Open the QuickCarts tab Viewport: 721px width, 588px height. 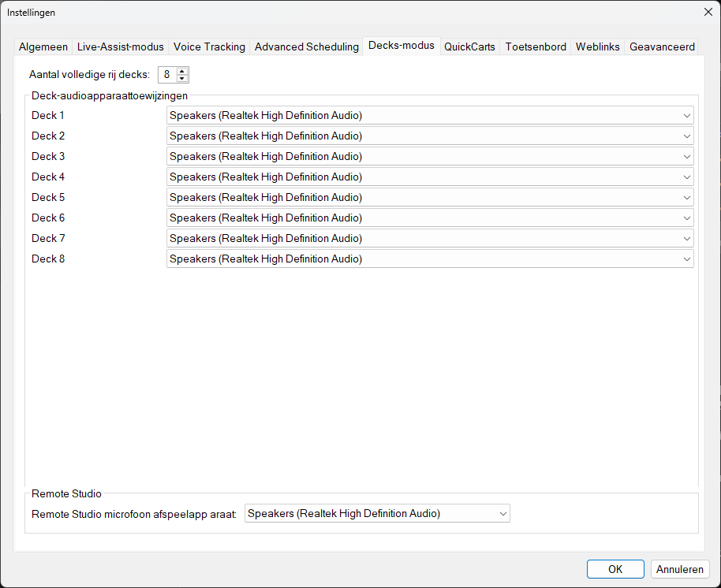pyautogui.click(x=469, y=47)
